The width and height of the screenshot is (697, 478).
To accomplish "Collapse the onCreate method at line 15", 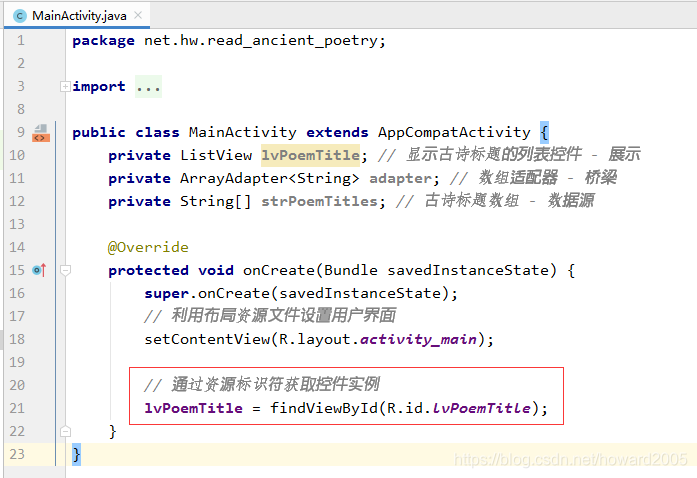I will point(65,270).
